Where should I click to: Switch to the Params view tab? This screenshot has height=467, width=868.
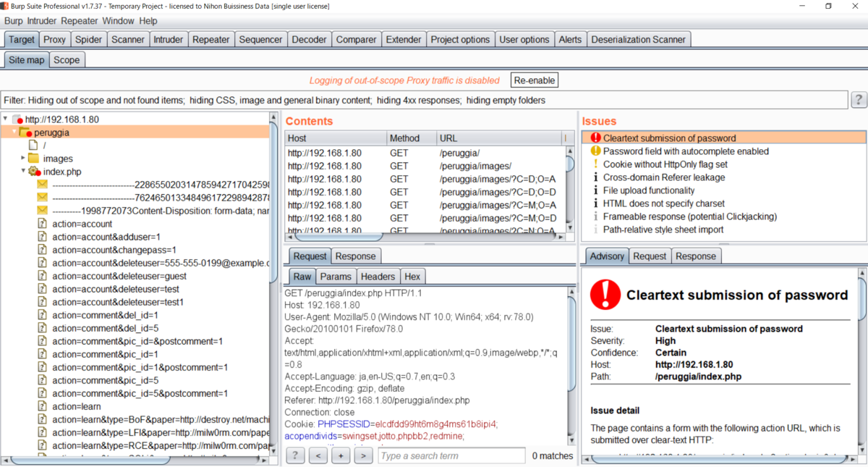[336, 276]
